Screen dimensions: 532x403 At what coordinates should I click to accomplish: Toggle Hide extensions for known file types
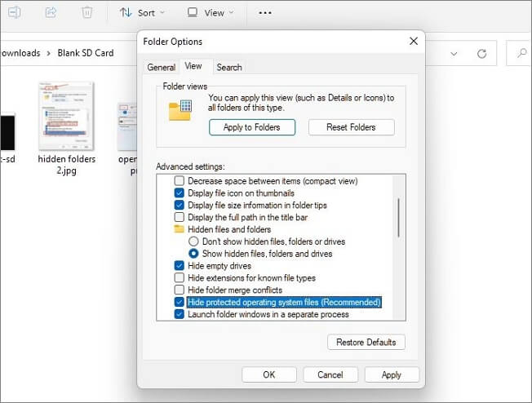[x=180, y=278]
